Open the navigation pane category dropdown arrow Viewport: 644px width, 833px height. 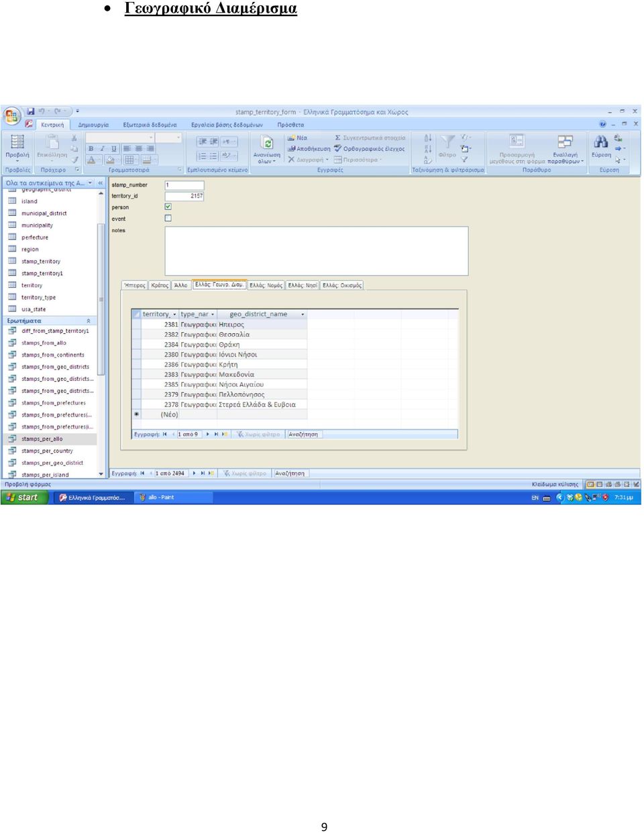point(90,182)
